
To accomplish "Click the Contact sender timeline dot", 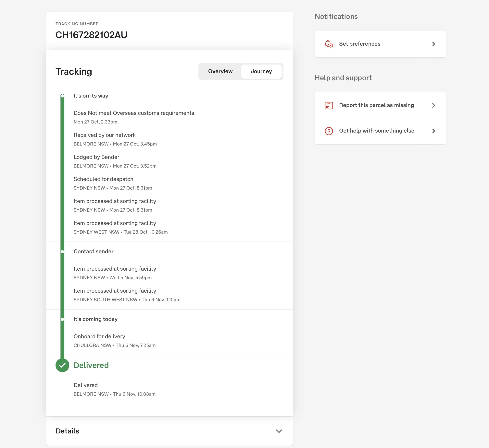I will [62, 252].
